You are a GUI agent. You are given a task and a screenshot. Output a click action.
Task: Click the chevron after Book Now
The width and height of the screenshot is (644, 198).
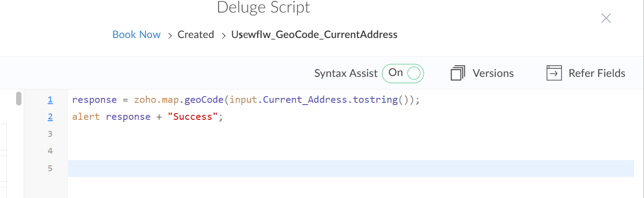170,35
